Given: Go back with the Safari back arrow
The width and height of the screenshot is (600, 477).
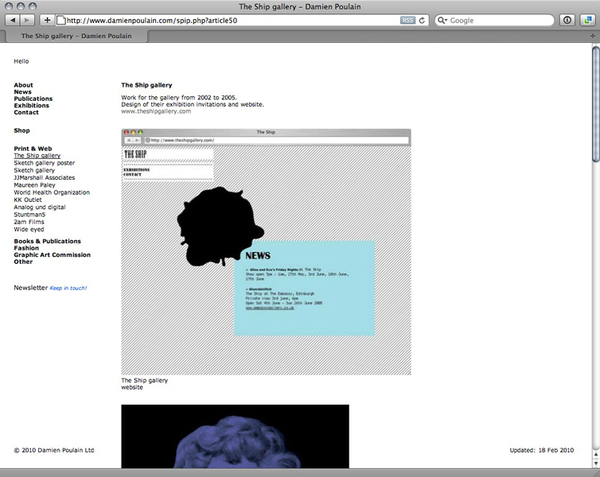Looking at the screenshot, I should (x=13, y=20).
